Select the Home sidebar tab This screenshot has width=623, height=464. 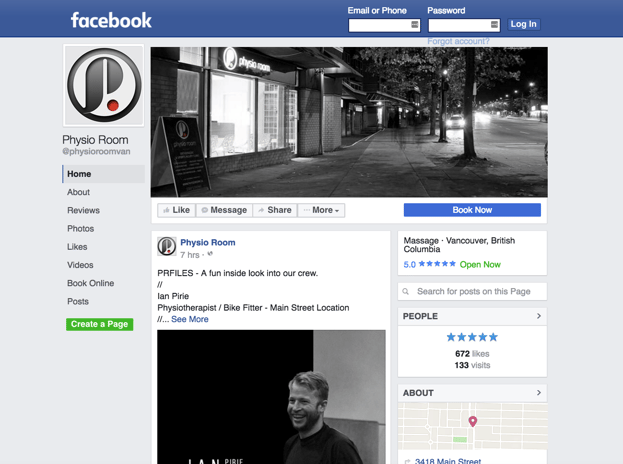click(103, 174)
